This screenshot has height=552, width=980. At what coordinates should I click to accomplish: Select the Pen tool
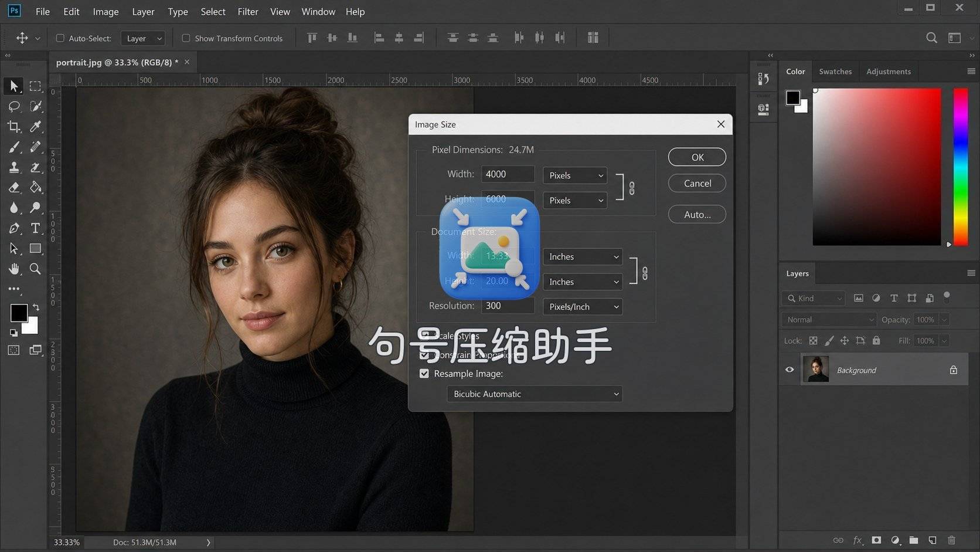[x=14, y=228]
